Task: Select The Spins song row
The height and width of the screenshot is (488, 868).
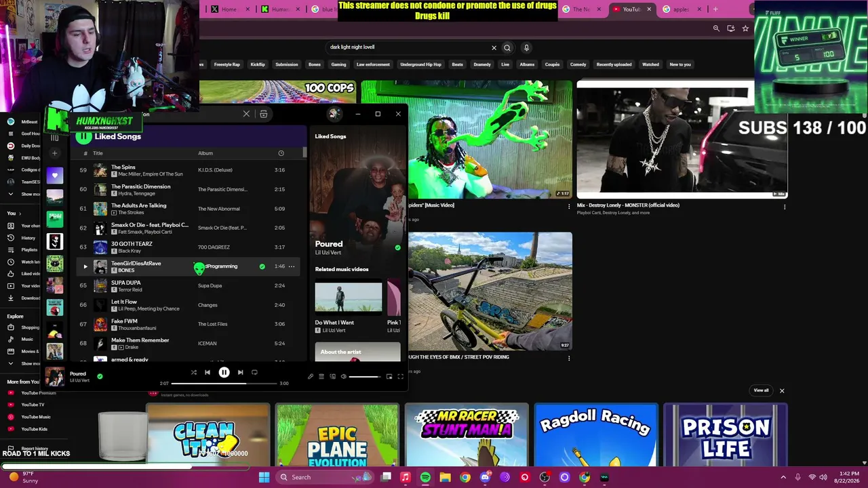Action: [x=188, y=170]
